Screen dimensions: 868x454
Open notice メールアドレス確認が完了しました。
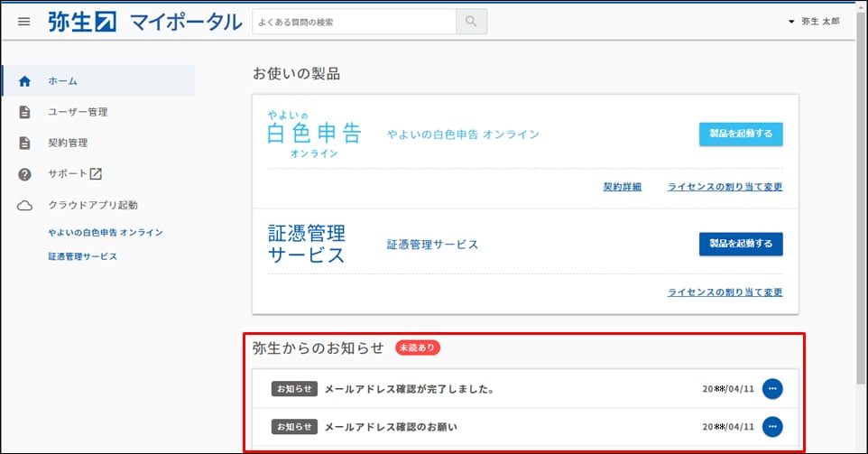point(409,389)
